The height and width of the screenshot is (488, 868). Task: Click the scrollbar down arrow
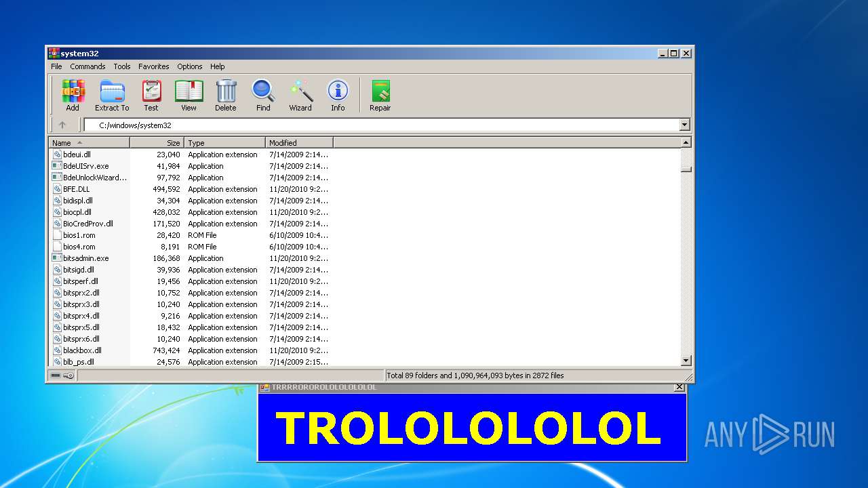pos(686,361)
